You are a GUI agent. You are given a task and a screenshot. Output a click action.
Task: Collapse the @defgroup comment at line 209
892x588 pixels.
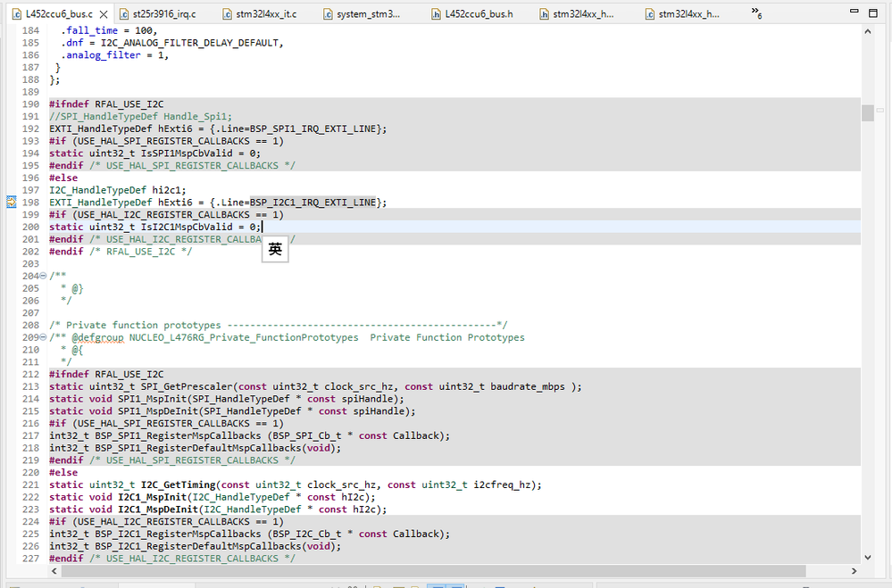[43, 337]
